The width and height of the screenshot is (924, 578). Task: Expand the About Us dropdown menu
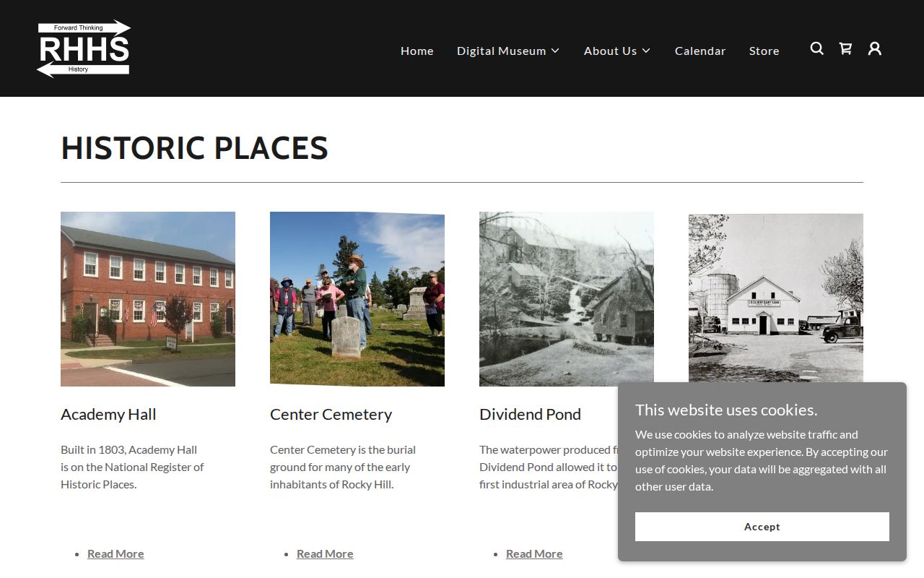click(617, 51)
